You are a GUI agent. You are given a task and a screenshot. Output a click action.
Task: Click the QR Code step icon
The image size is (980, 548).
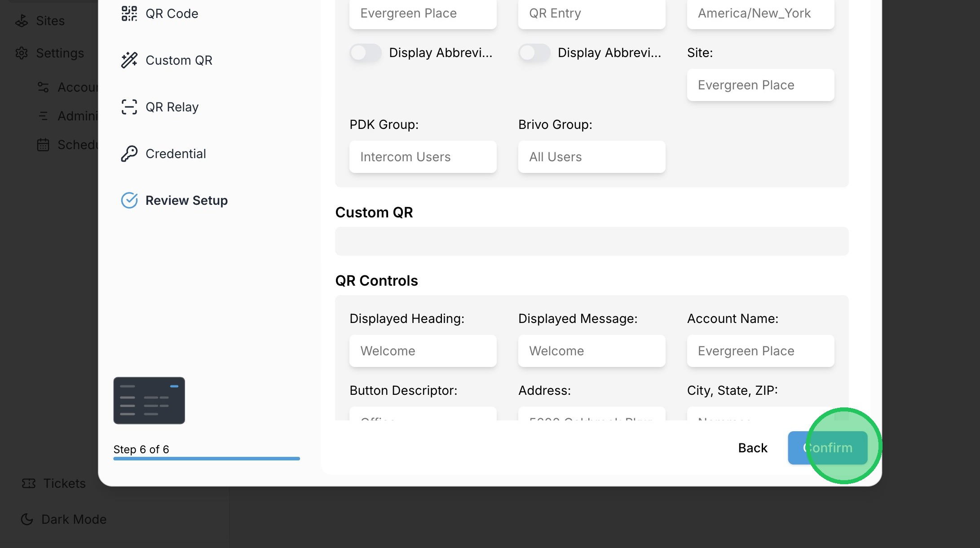click(129, 13)
